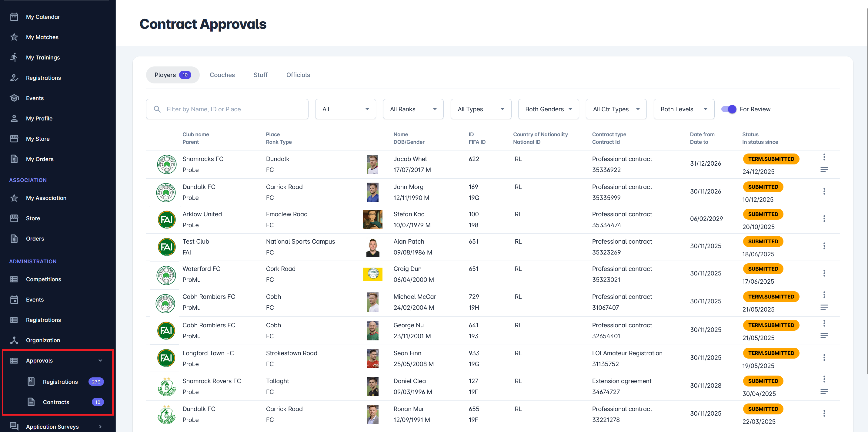Click the search magnifier icon in filter box
The height and width of the screenshot is (432, 868).
point(157,109)
